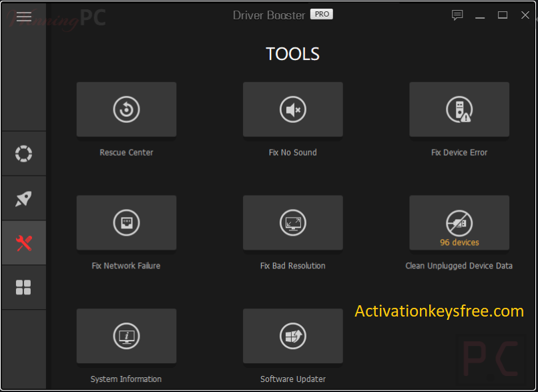
Task: Close the Driver Booster window
Action: pos(525,15)
